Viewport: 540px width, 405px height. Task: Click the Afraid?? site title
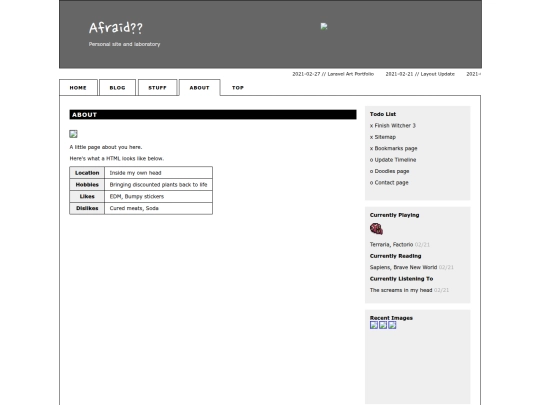pyautogui.click(x=116, y=28)
